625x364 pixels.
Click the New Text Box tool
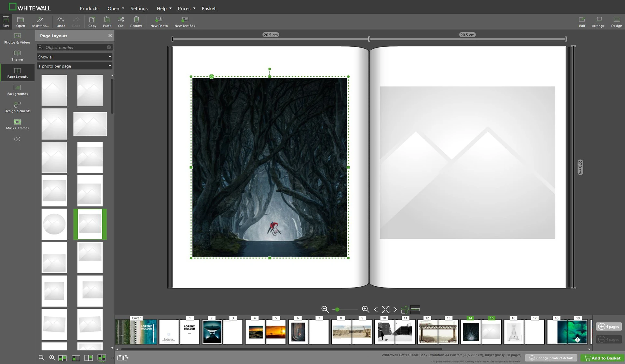click(185, 22)
